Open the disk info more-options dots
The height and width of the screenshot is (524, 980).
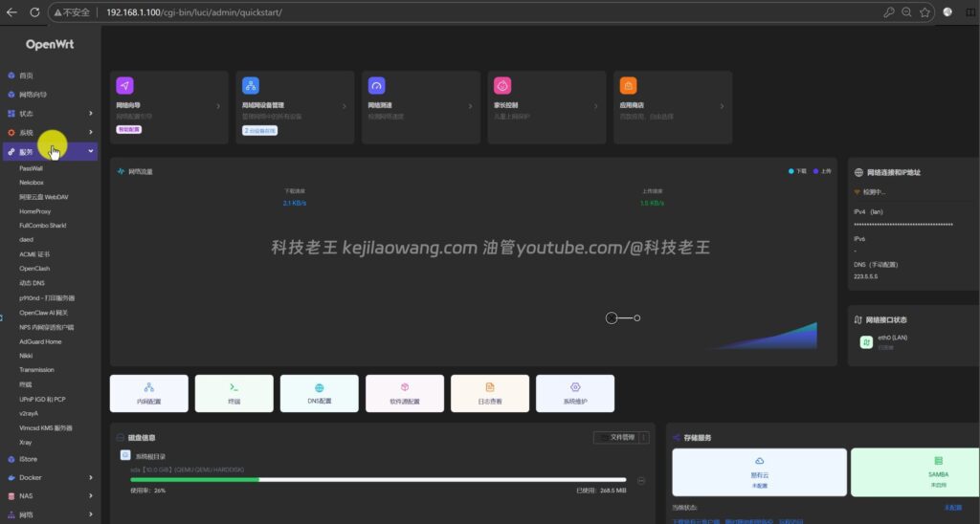[x=644, y=437]
